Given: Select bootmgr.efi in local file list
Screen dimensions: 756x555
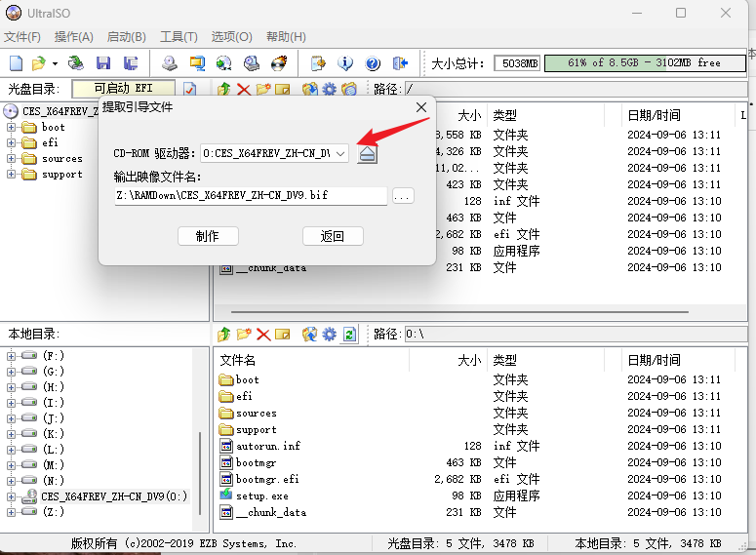Looking at the screenshot, I should [x=267, y=479].
